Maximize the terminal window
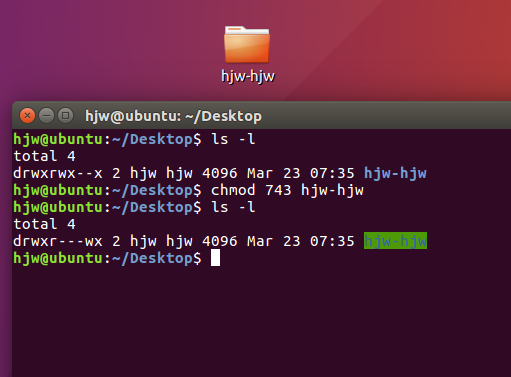The height and width of the screenshot is (377, 511). (65, 116)
